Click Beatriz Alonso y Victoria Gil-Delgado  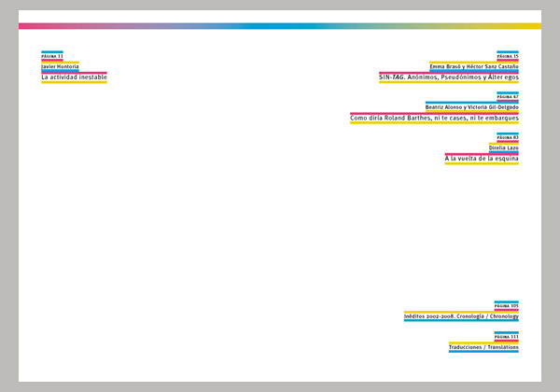coord(471,108)
